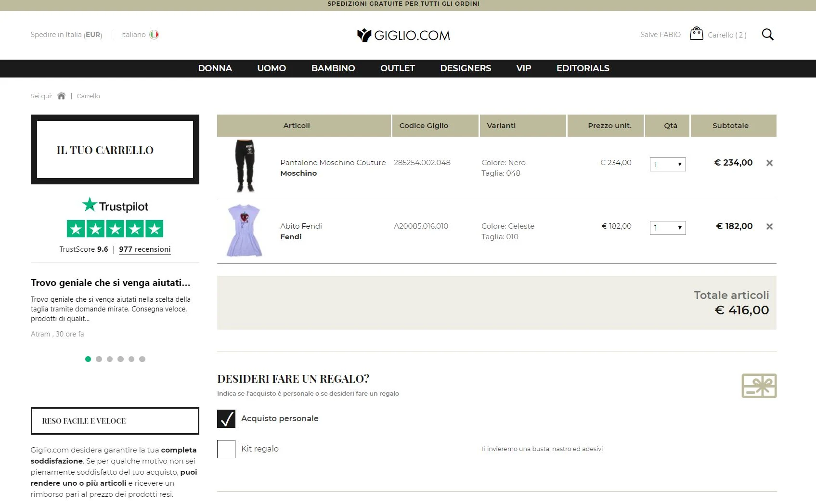Click the product code 285254.002.048

tap(422, 163)
